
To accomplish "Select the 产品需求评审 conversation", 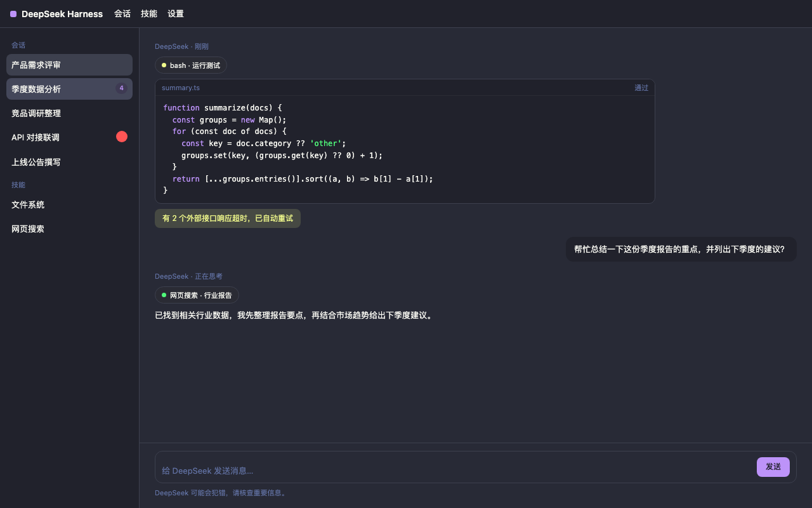I will pyautogui.click(x=69, y=65).
